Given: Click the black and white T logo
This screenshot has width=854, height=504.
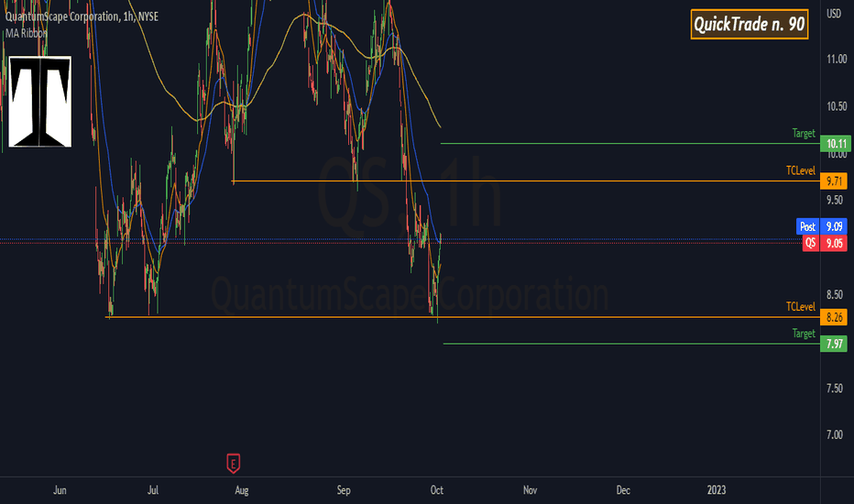Looking at the screenshot, I should click(x=39, y=102).
